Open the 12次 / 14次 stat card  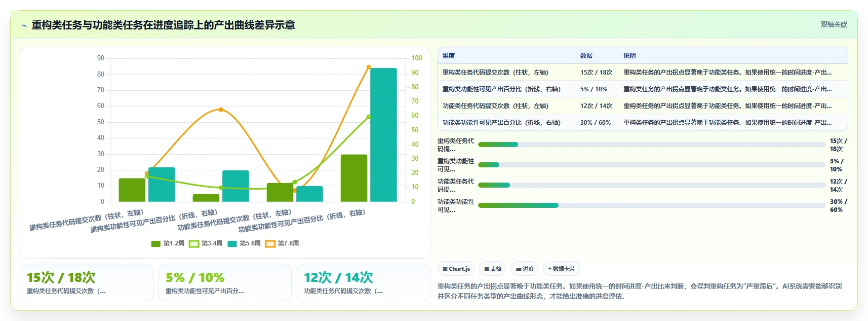click(364, 282)
